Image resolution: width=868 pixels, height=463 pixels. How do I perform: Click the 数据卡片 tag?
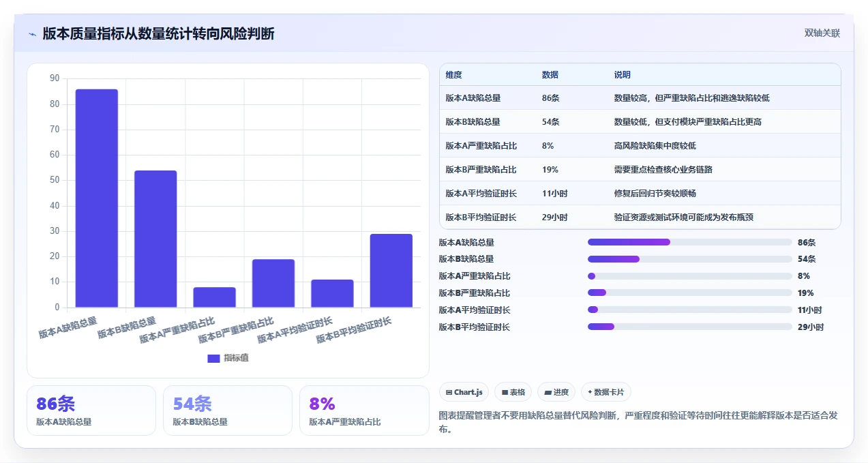606,392
